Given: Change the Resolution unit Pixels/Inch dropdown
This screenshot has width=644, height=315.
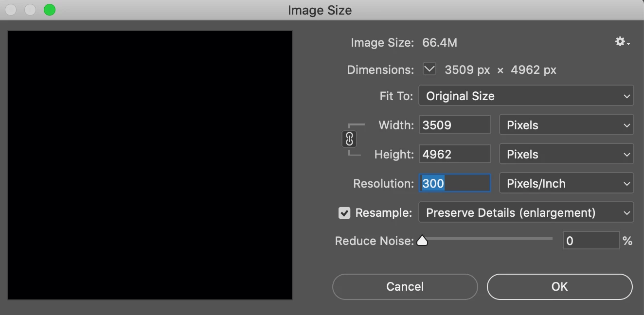Looking at the screenshot, I should pos(567,183).
